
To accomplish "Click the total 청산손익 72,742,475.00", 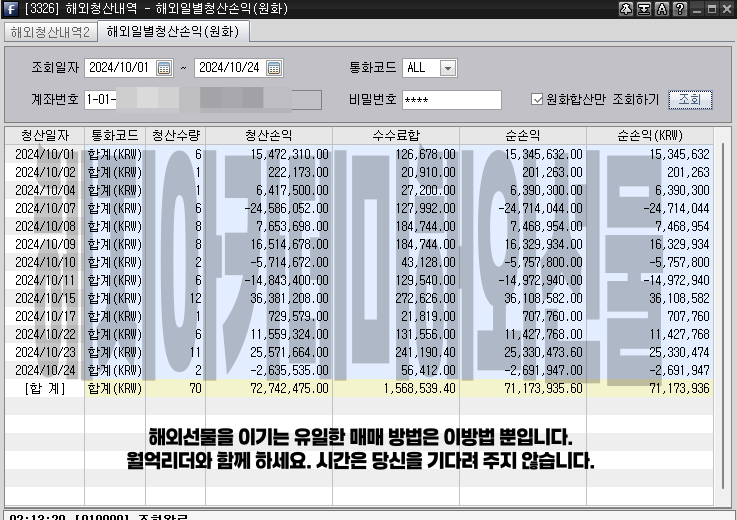I will click(289, 388).
